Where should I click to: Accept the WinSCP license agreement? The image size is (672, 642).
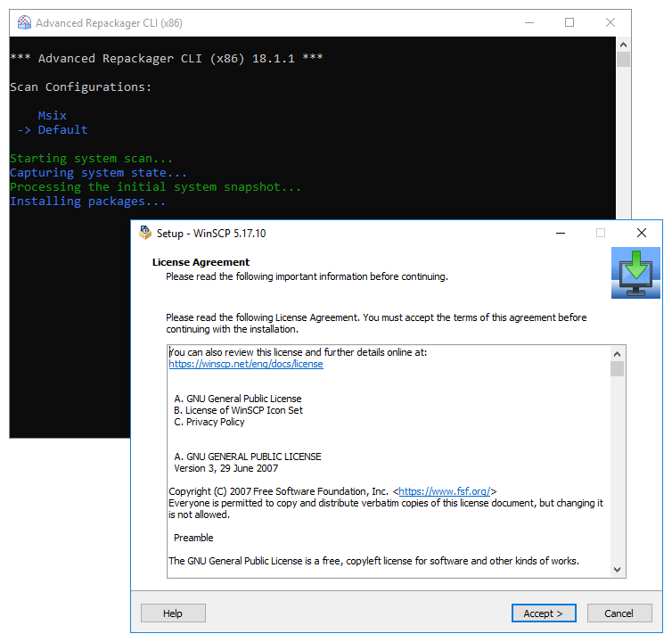pos(544,613)
